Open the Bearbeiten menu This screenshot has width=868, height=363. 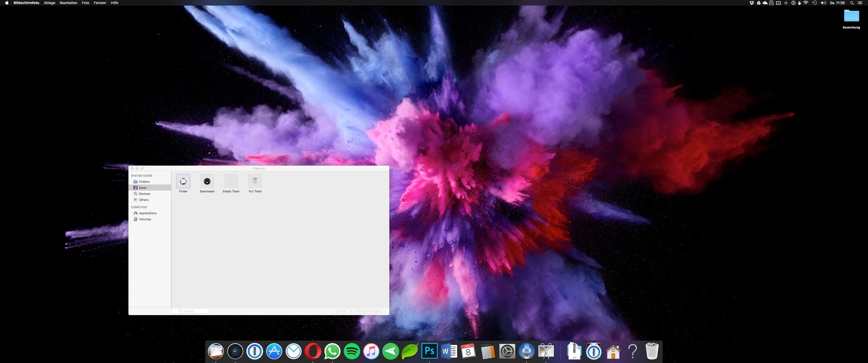click(68, 3)
